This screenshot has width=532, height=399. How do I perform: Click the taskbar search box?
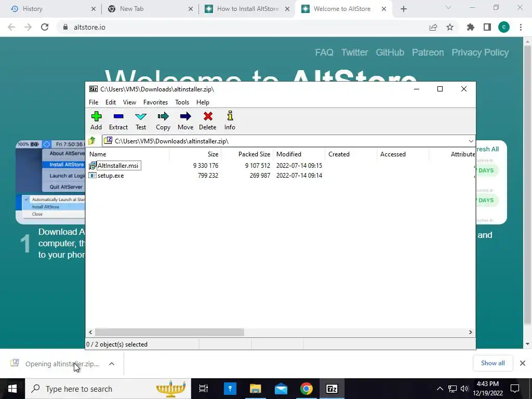pos(108,389)
